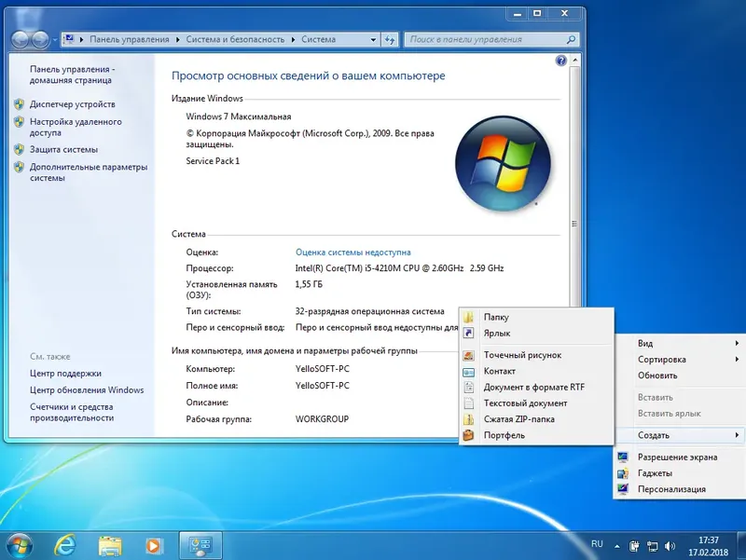
Task: Launch Internet Explorer from the taskbar
Action: click(65, 545)
